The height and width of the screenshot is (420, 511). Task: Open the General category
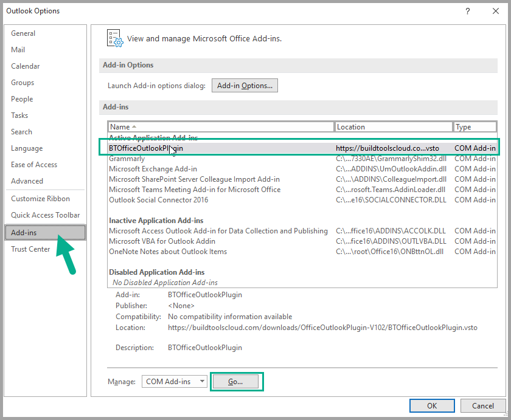pyautogui.click(x=23, y=33)
